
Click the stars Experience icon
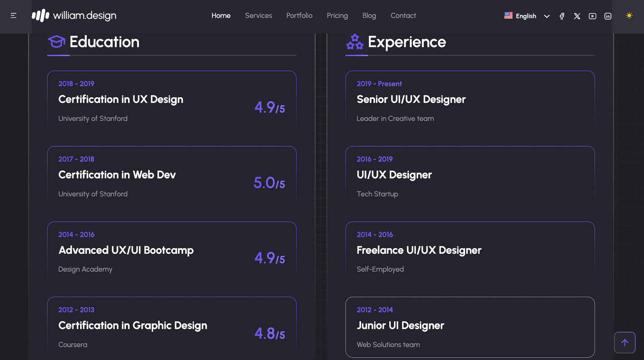click(355, 42)
